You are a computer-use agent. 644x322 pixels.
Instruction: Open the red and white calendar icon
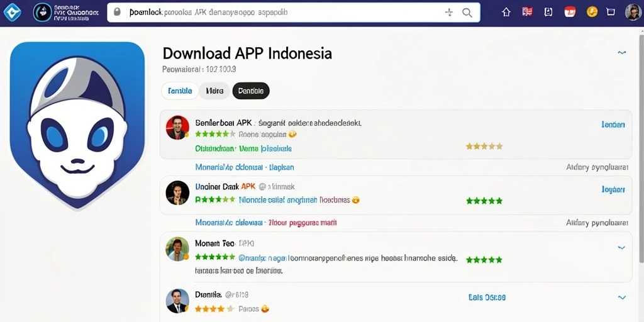[570, 12]
